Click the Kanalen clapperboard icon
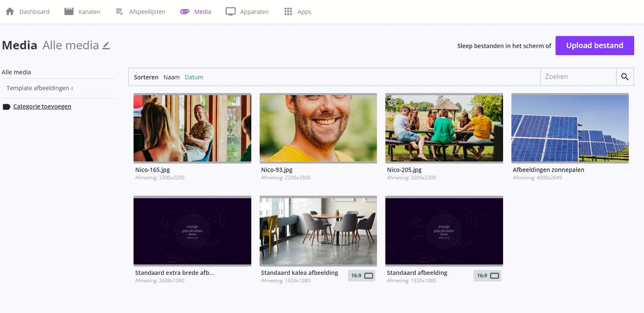Screen dimensions: 644x313 pos(69,11)
